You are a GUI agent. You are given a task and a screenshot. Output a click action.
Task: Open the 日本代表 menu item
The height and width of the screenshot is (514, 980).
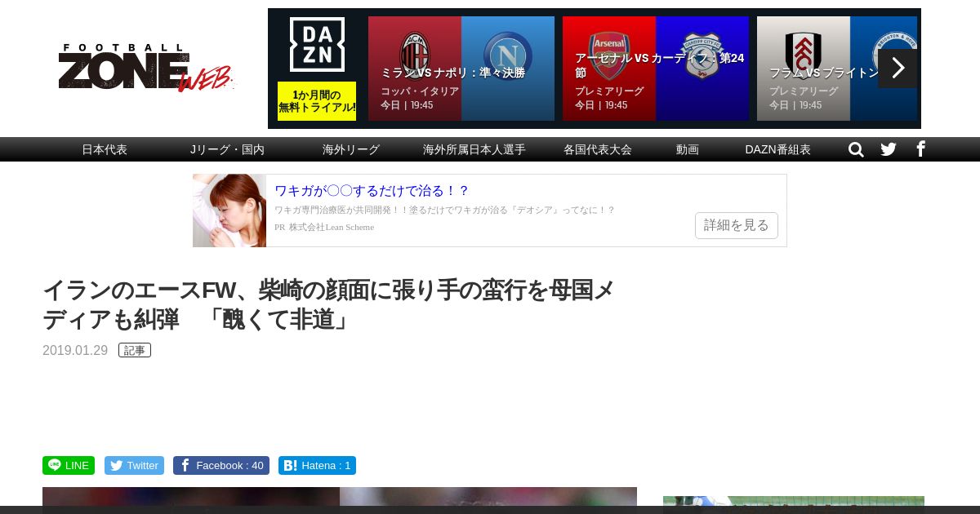coord(105,149)
